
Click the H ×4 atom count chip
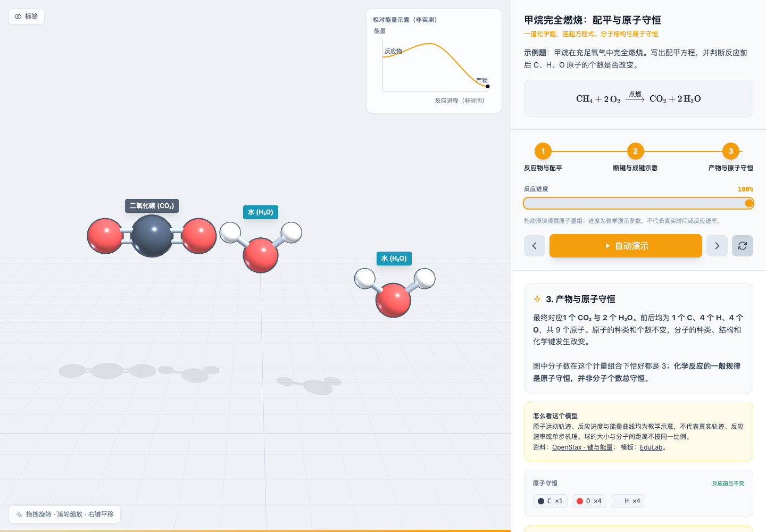click(628, 501)
